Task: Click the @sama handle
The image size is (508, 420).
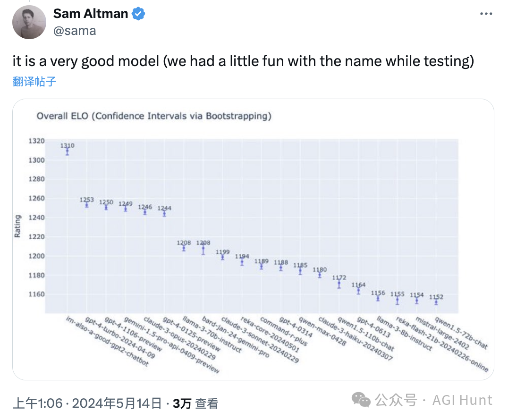Action: pos(75,31)
